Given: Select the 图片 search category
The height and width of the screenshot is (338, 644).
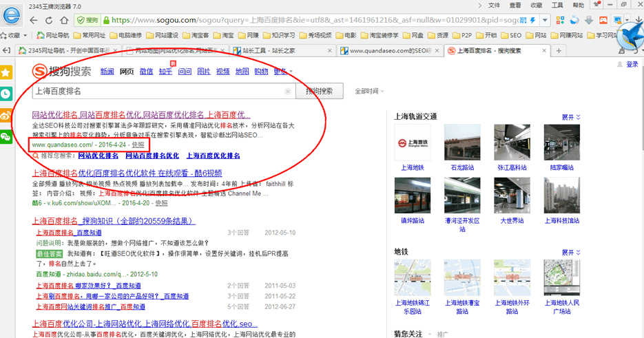Looking at the screenshot, I should point(204,72).
